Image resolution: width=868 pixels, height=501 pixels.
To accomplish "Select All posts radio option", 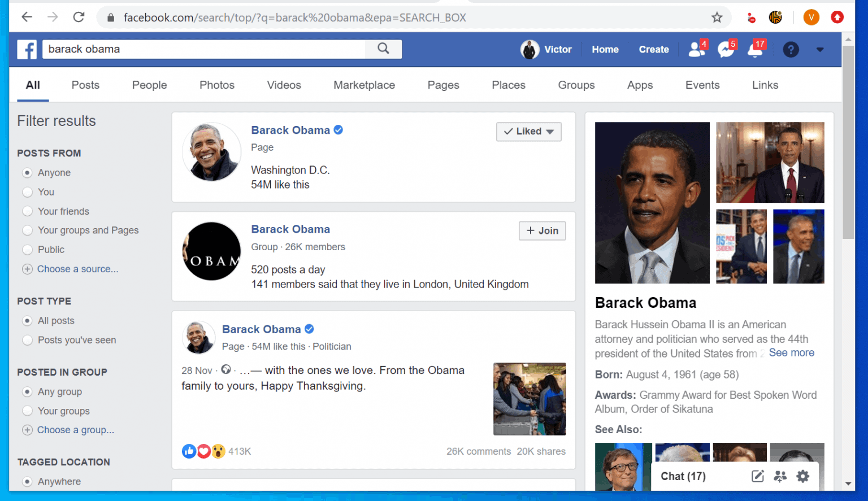I will 27,321.
